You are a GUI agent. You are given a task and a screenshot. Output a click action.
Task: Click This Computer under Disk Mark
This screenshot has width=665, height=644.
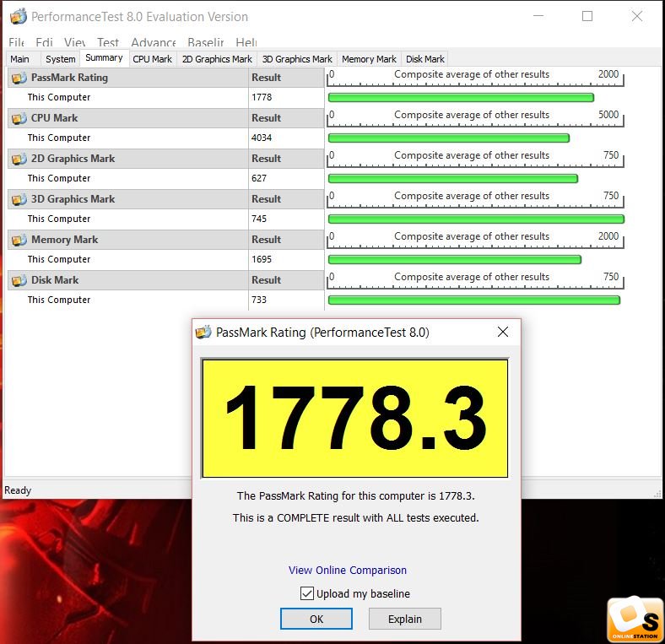pyautogui.click(x=59, y=300)
